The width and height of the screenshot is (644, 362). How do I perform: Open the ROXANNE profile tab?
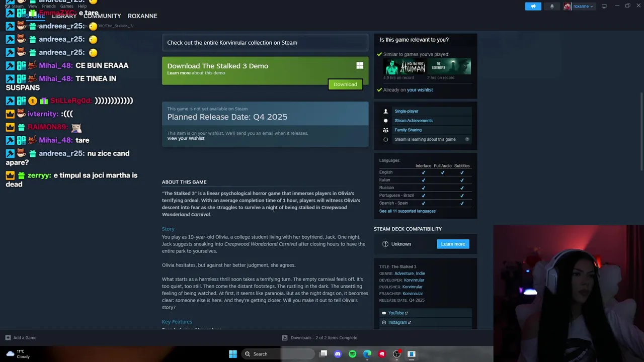tap(142, 16)
